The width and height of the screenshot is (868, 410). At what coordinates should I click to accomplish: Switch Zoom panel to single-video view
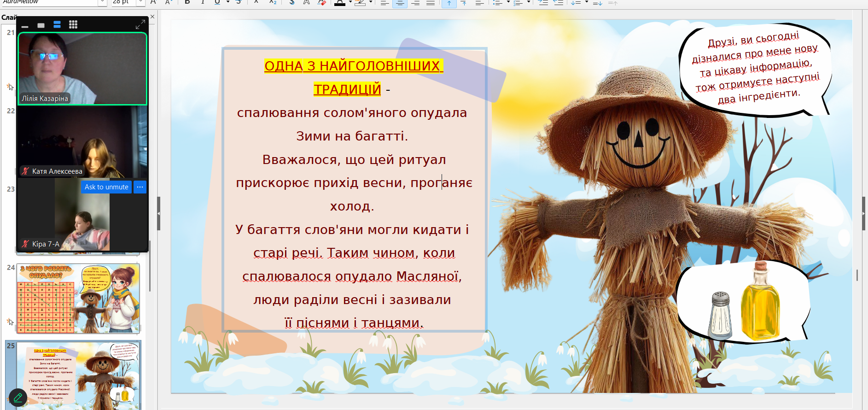coord(41,25)
